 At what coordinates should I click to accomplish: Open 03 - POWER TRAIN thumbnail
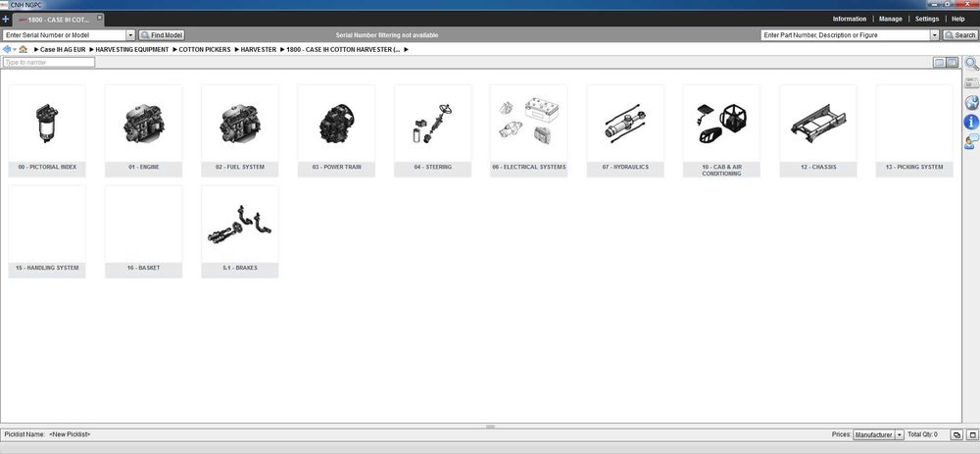336,130
